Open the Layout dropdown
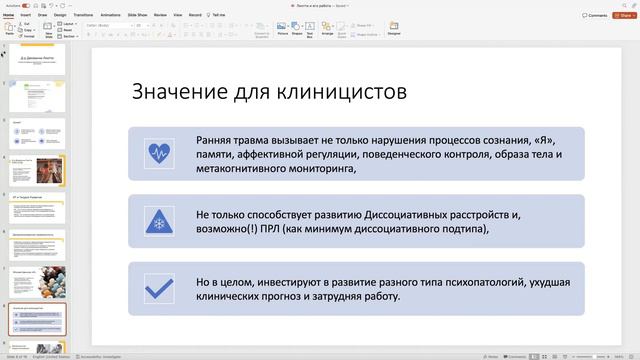 pyautogui.click(x=67, y=24)
